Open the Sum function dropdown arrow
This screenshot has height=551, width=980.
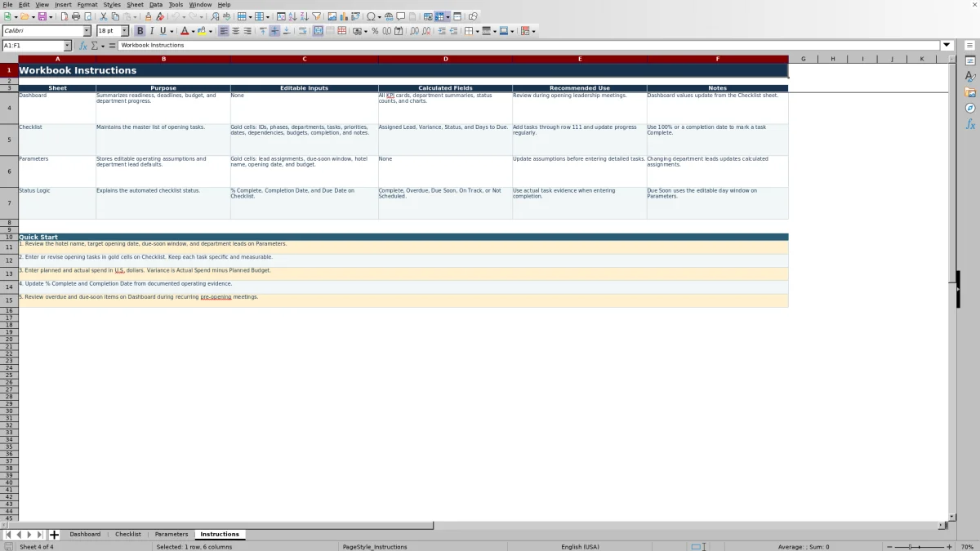click(x=102, y=46)
